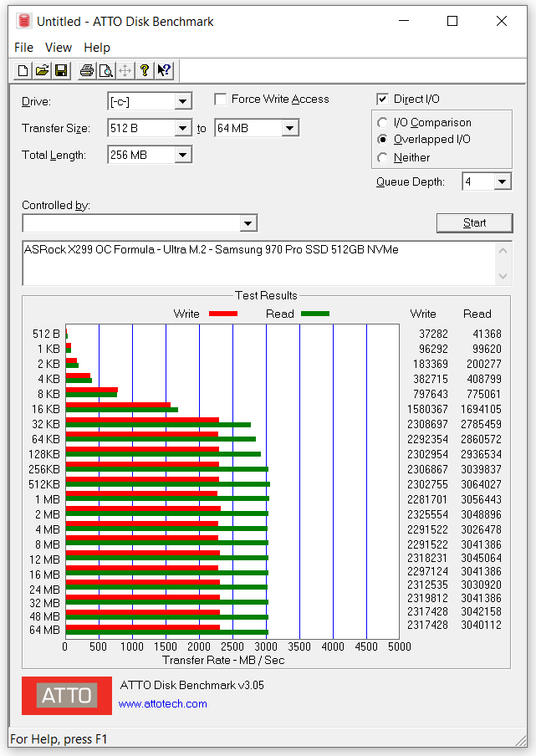This screenshot has width=536, height=756.
Task: Open the Queue Depth dropdown
Action: pyautogui.click(x=503, y=181)
